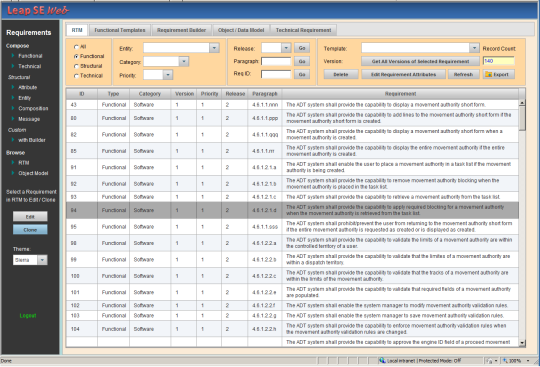
Task: Click the Refresh button
Action: pos(464,74)
